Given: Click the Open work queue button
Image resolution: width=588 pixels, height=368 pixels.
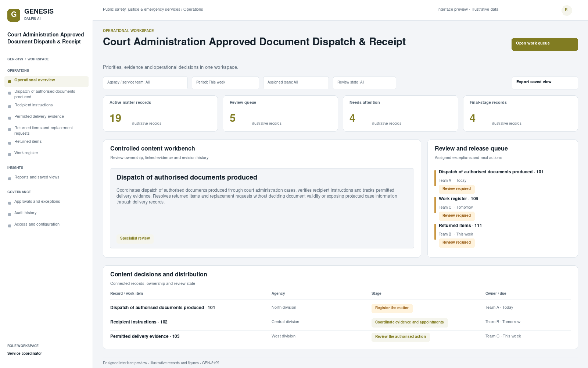Looking at the screenshot, I should point(545,44).
